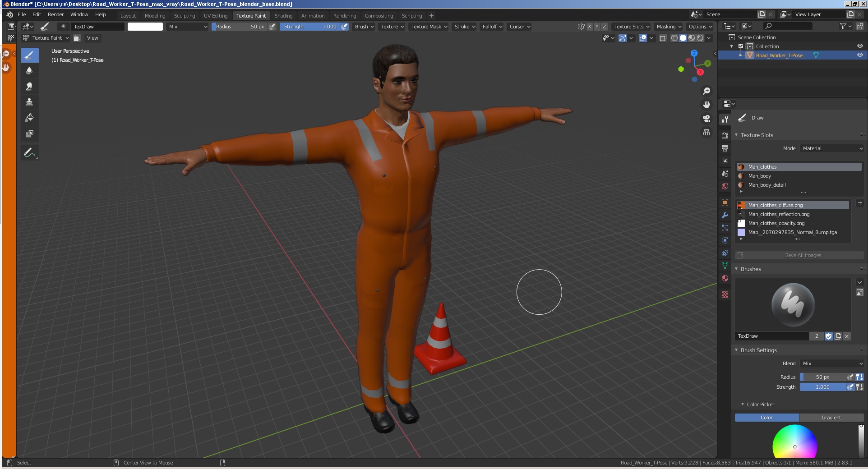
Task: Open Particles properties tab
Action: (x=725, y=228)
